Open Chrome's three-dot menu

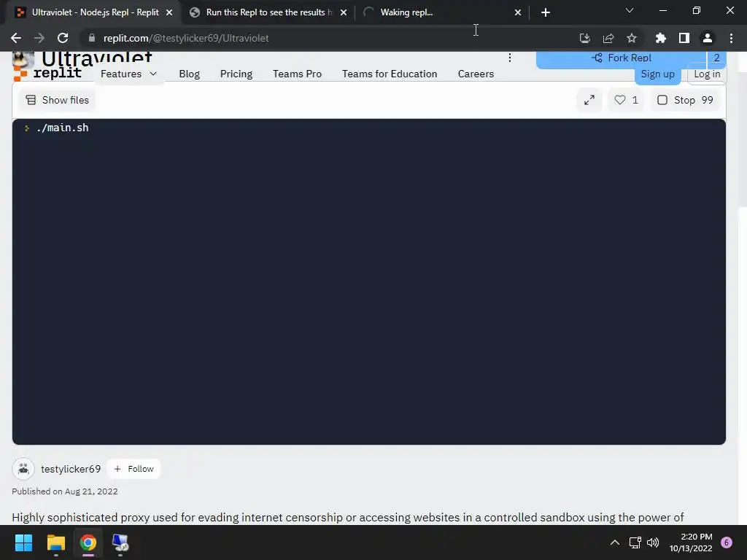(x=731, y=38)
